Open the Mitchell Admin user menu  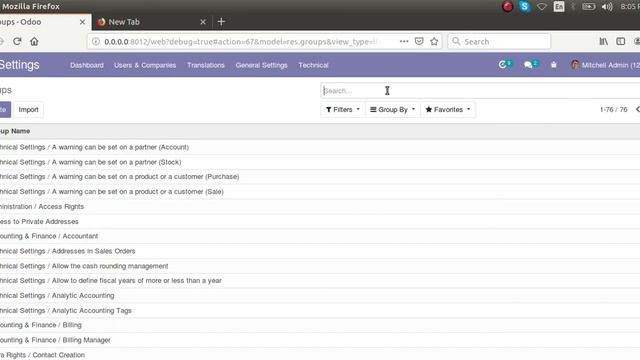coord(606,65)
